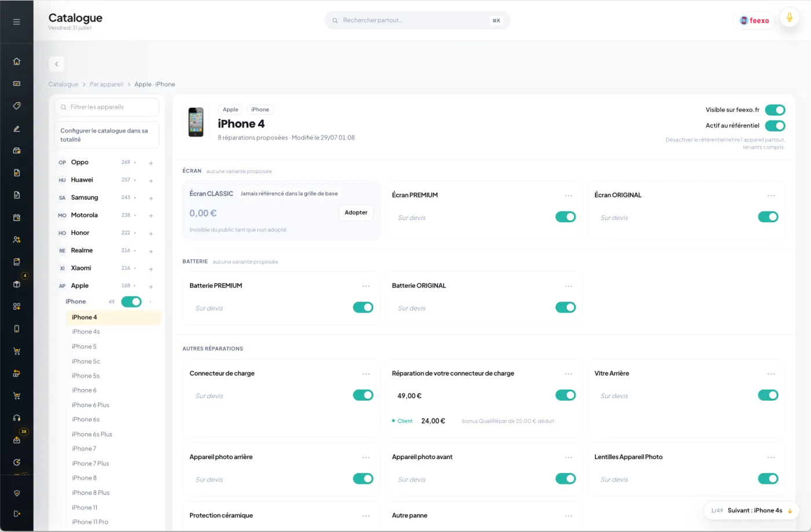811x532 pixels.
Task: Disable the Écran ORIGINAL toggle
Action: coord(768,217)
